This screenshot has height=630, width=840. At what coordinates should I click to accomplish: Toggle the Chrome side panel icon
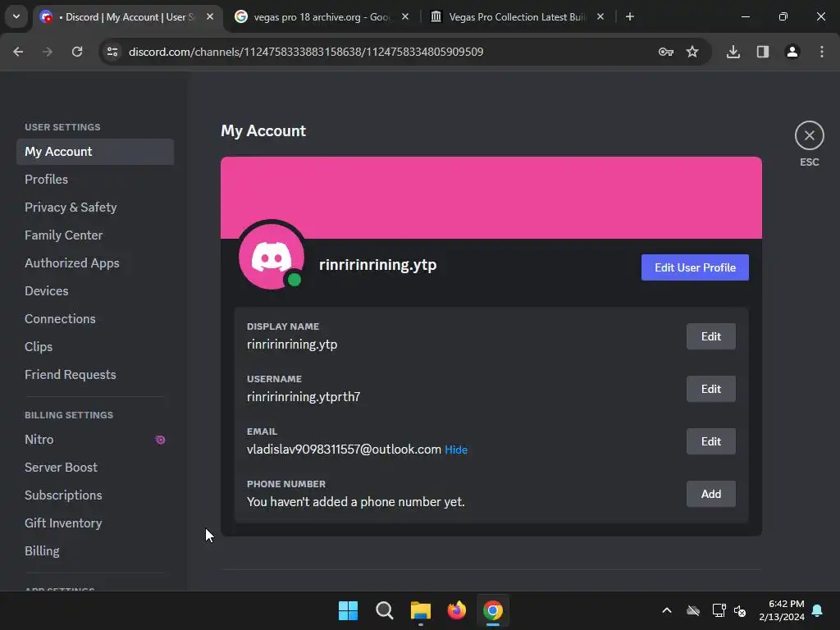(763, 52)
